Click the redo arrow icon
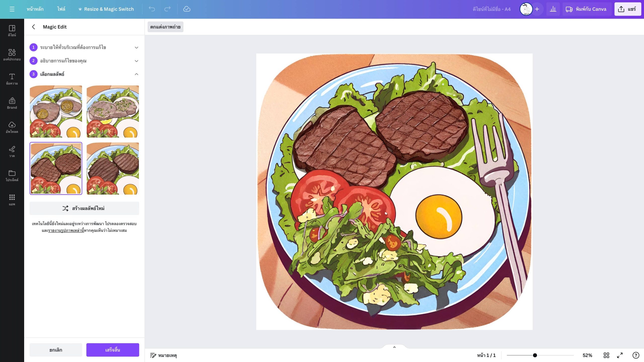The image size is (644, 362). tap(167, 9)
